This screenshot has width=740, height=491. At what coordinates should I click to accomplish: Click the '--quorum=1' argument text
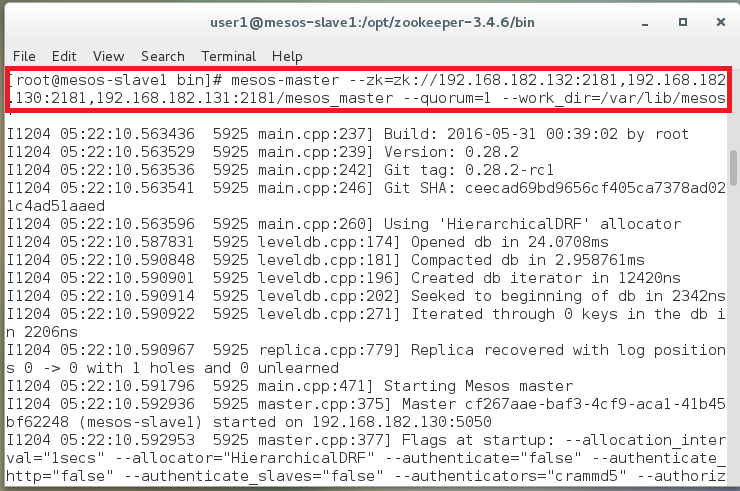coord(446,98)
